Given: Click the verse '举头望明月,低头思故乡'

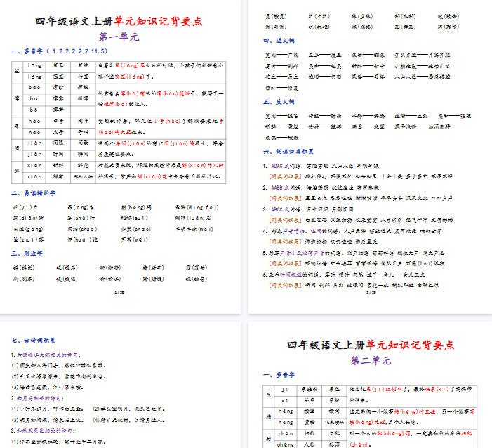Looking at the screenshot, I should click(128, 409).
